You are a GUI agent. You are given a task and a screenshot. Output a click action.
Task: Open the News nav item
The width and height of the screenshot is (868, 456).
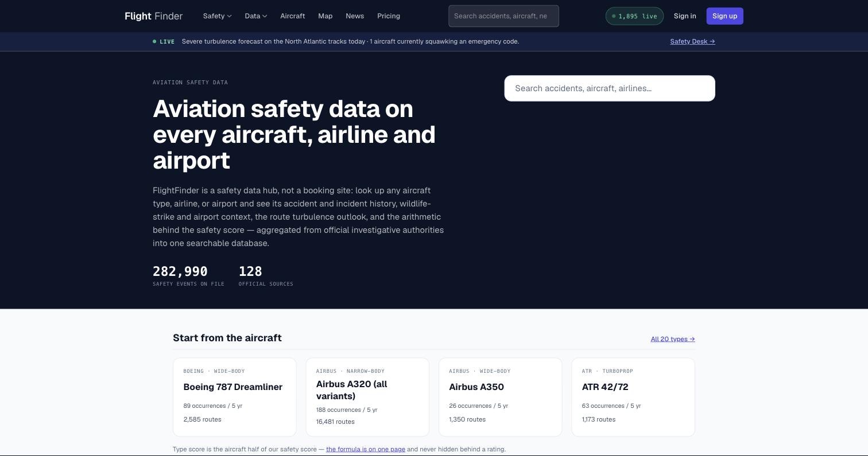click(x=355, y=16)
